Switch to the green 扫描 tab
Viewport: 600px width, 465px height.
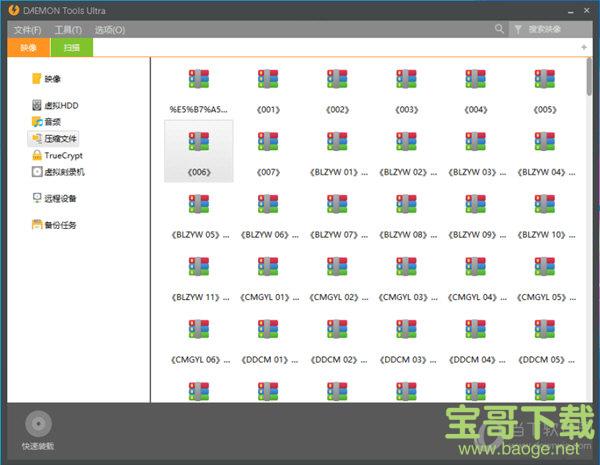click(72, 47)
